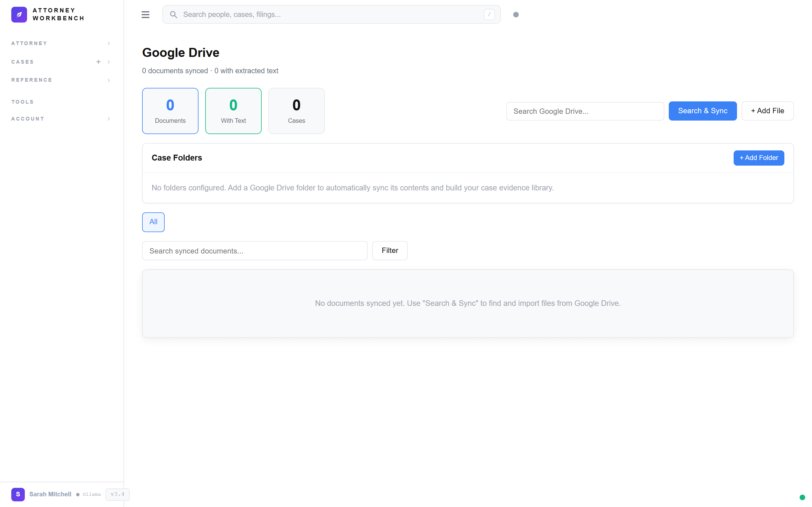Click the Search & Sync button
The image size is (812, 507).
pyautogui.click(x=702, y=111)
